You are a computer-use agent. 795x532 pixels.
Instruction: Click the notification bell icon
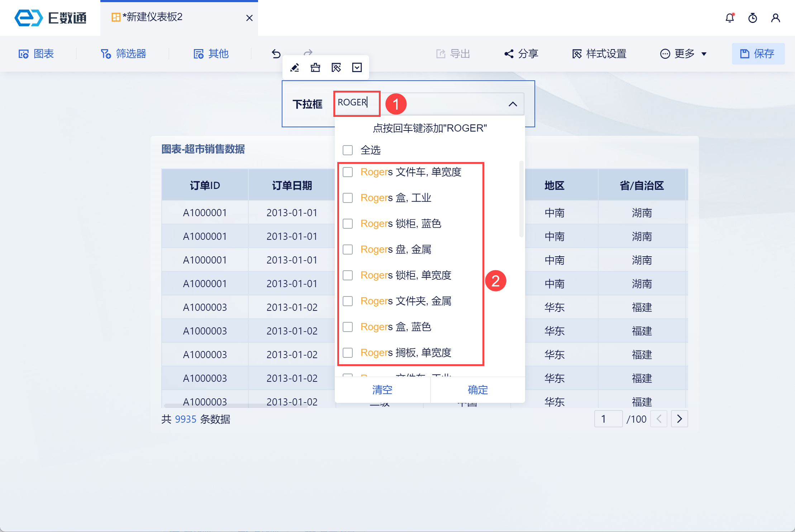point(730,18)
